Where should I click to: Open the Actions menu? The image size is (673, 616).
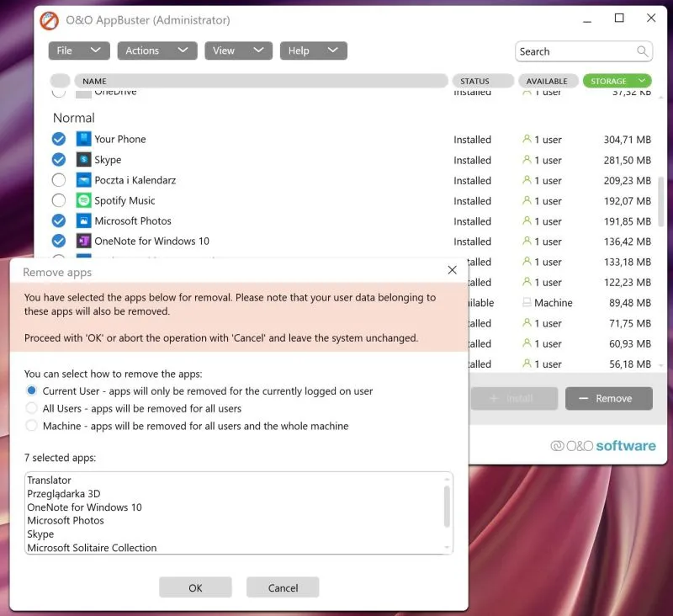156,50
